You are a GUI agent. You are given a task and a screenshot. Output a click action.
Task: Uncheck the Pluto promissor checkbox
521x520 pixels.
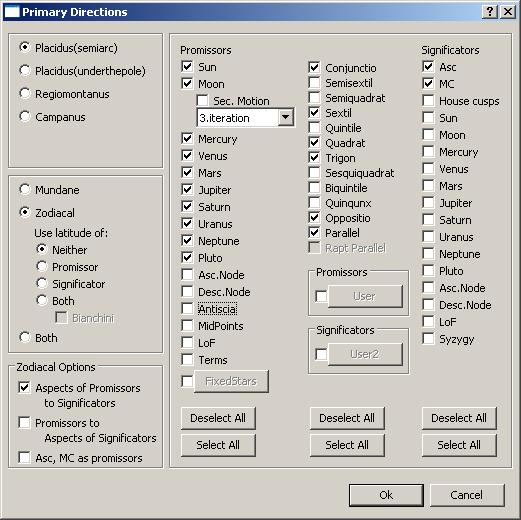tap(187, 257)
